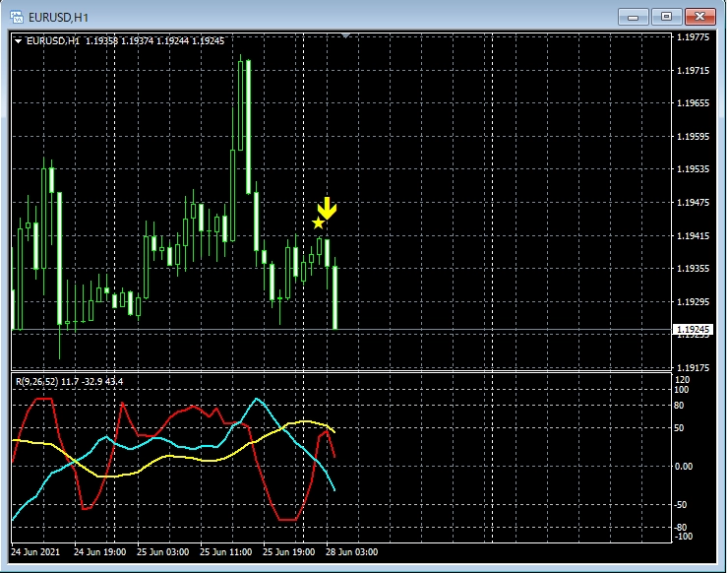
Task: Click the 1.19775 price scale value
Action: 693,37
